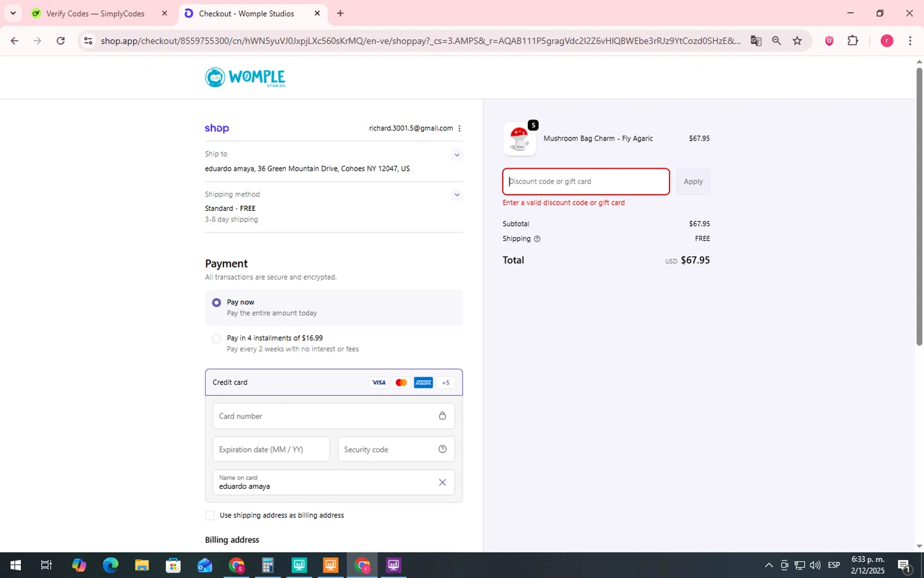Expand the Ship to section
Screen dimensions: 924x578
456,155
